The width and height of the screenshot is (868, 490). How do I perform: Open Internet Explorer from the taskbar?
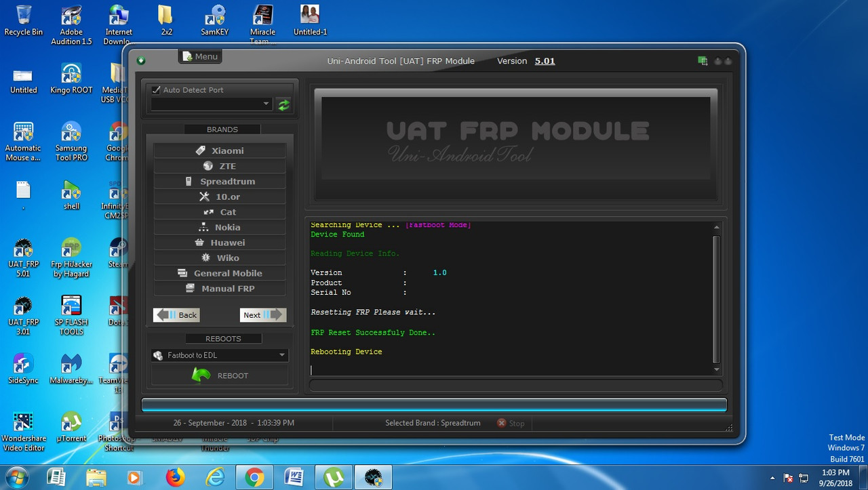[x=215, y=478]
